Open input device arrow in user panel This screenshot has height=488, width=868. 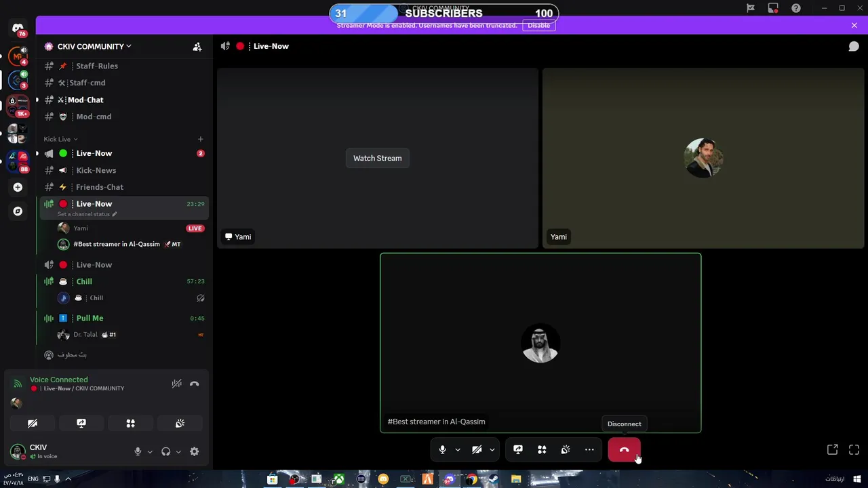coord(150,451)
